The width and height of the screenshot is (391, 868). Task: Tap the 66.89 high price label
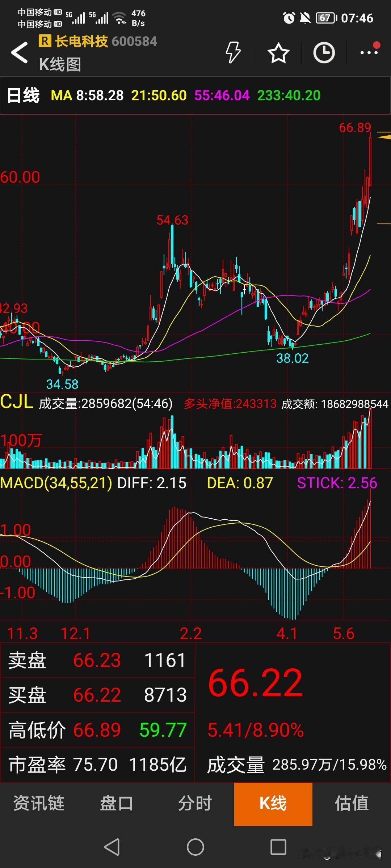tap(355, 127)
